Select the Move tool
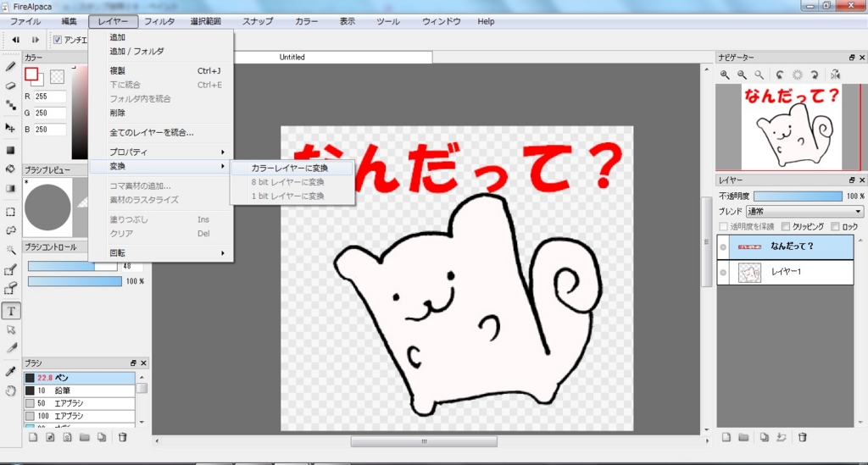Image resolution: width=868 pixels, height=465 pixels. point(10,128)
